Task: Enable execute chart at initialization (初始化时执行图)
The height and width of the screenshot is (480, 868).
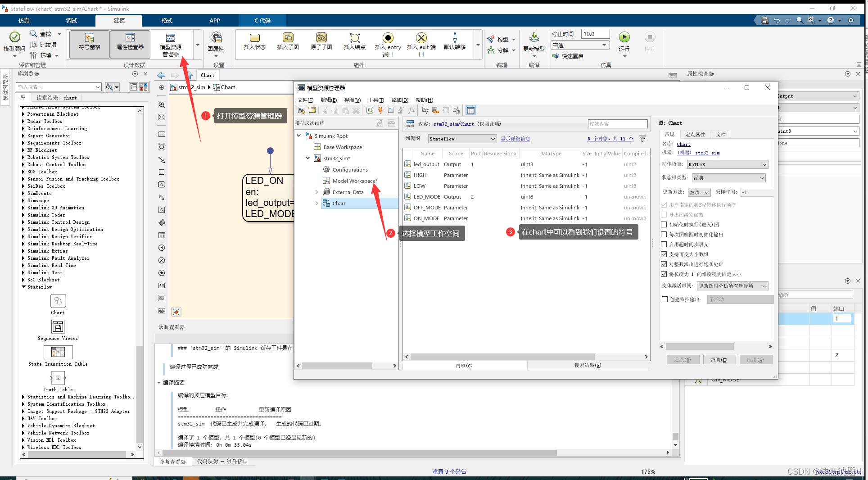Action: [x=664, y=225]
